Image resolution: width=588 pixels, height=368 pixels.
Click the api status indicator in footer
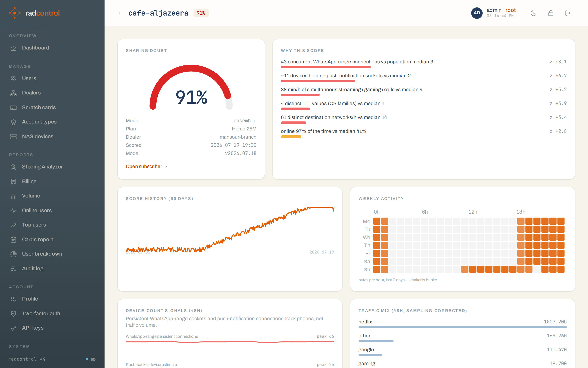pyautogui.click(x=91, y=359)
